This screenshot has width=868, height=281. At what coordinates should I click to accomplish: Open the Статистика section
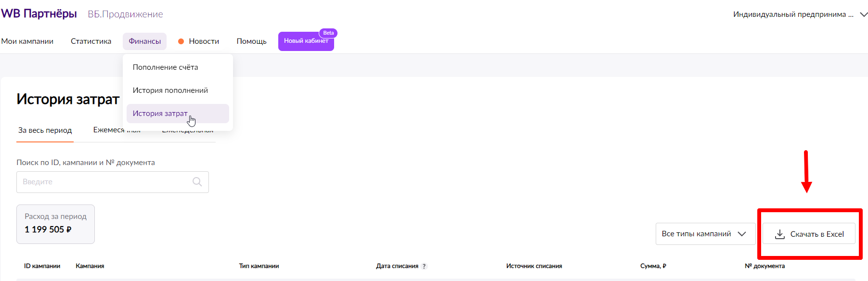tap(91, 41)
